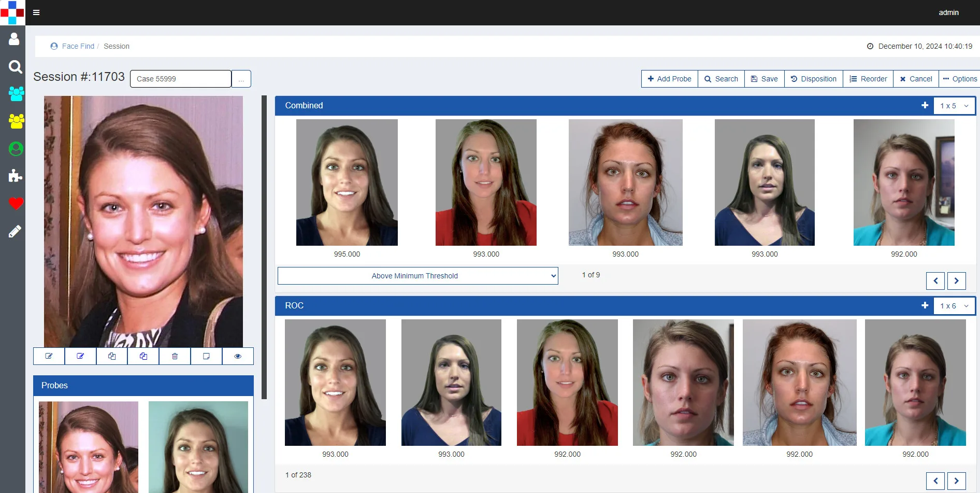Image resolution: width=980 pixels, height=493 pixels.
Task: Toggle the hamburger sidebar menu
Action: [36, 12]
